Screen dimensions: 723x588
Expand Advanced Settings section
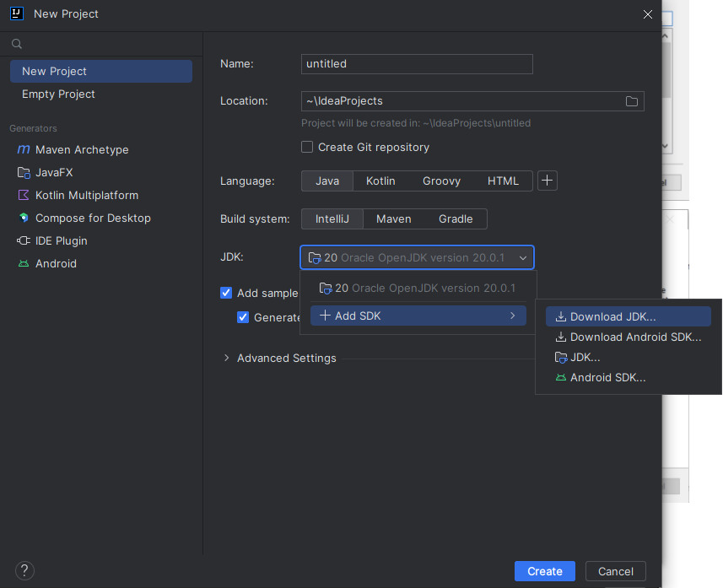click(x=226, y=358)
